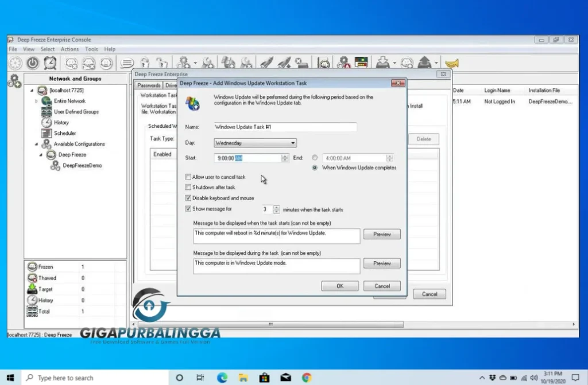Preview the task start message
The width and height of the screenshot is (588, 385).
(382, 235)
